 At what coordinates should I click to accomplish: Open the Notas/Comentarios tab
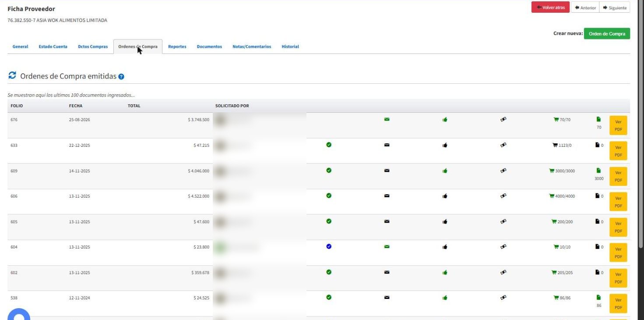pyautogui.click(x=252, y=46)
